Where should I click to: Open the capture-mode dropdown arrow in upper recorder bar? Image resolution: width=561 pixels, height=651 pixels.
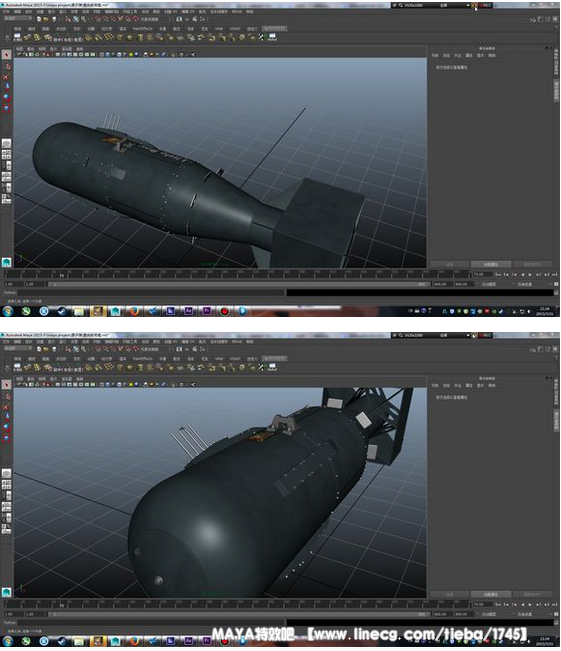pos(468,5)
